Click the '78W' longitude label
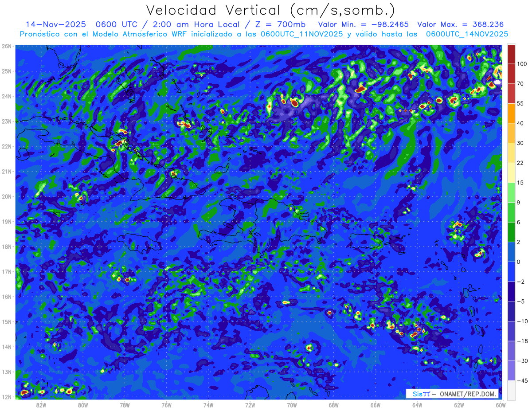This screenshot has height=411, width=532. click(125, 405)
